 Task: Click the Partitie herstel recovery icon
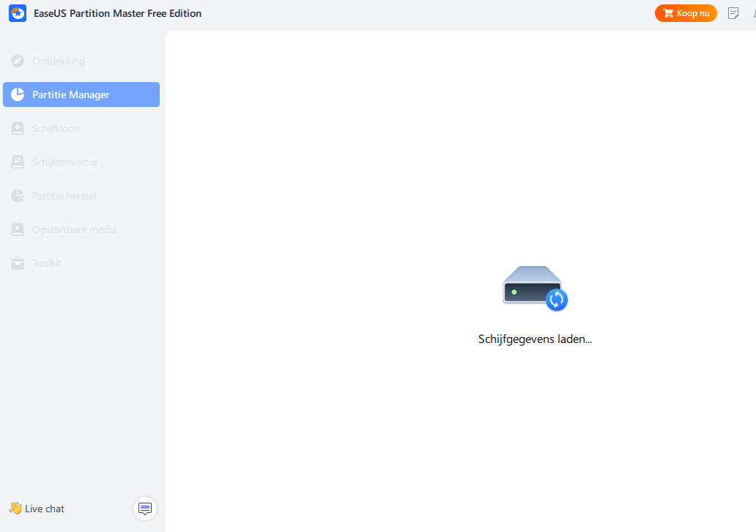tap(18, 196)
